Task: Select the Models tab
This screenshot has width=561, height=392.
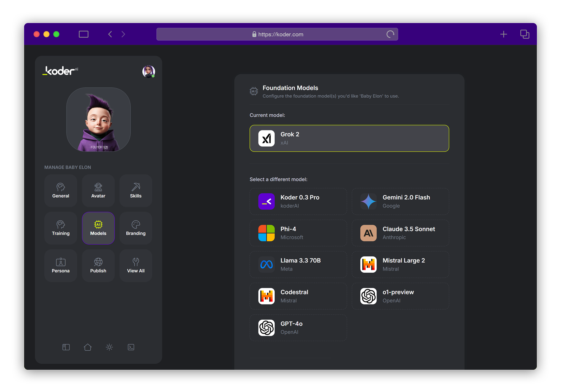Action: (x=98, y=228)
